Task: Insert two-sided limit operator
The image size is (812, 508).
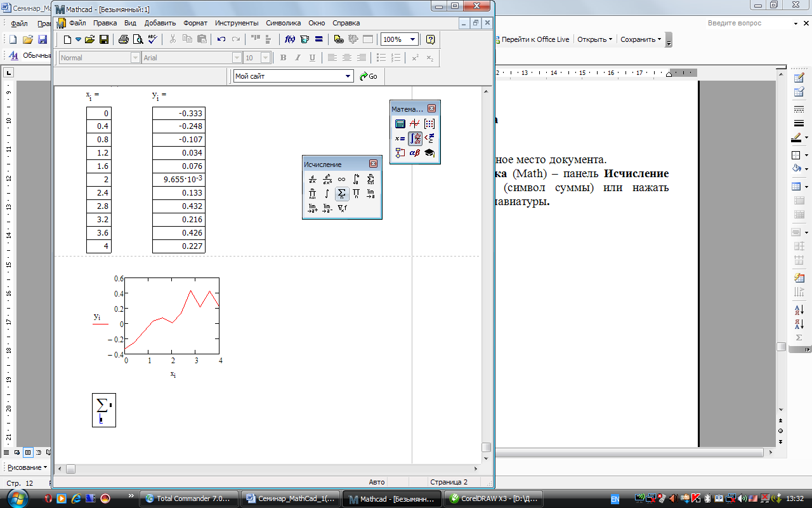Action: coord(371,194)
